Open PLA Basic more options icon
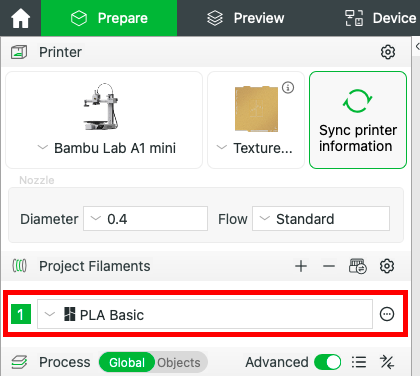Screen dimensions: 420x376 (x=387, y=314)
